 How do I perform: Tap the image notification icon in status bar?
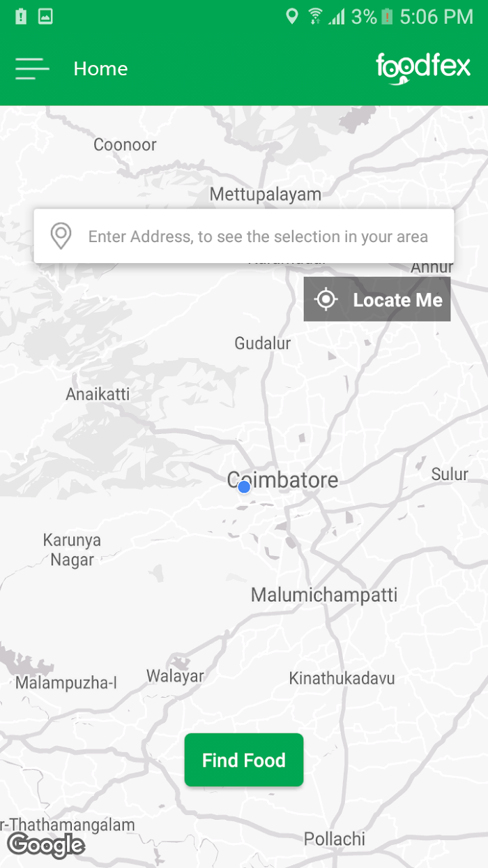pos(45,16)
